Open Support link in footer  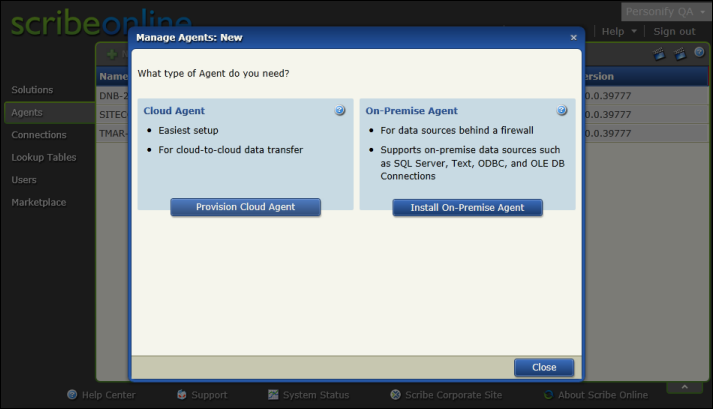tap(209, 395)
